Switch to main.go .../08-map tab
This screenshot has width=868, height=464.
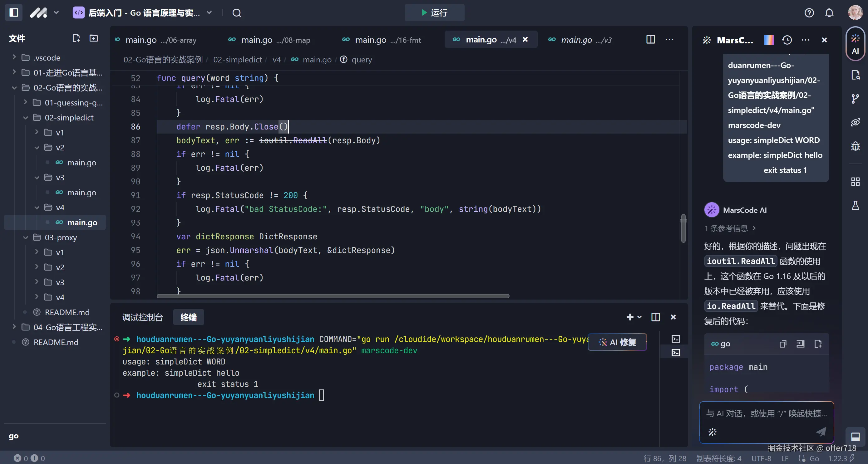point(269,40)
